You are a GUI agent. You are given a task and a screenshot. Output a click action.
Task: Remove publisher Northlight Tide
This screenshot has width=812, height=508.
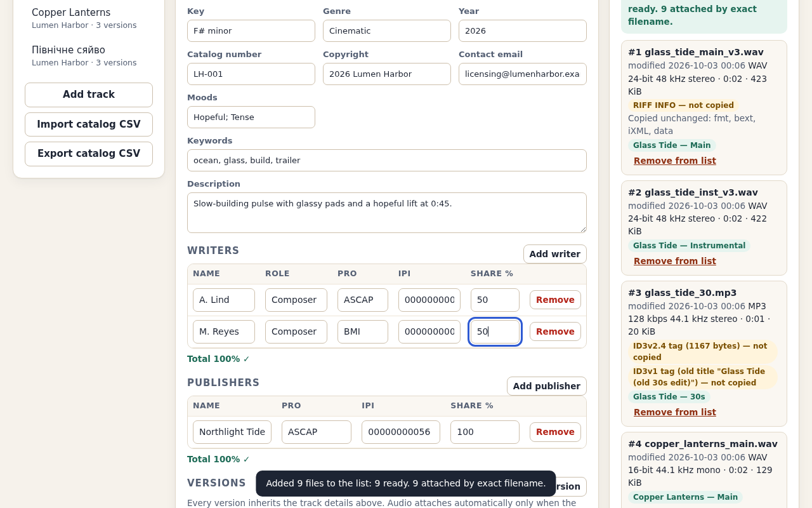point(555,432)
